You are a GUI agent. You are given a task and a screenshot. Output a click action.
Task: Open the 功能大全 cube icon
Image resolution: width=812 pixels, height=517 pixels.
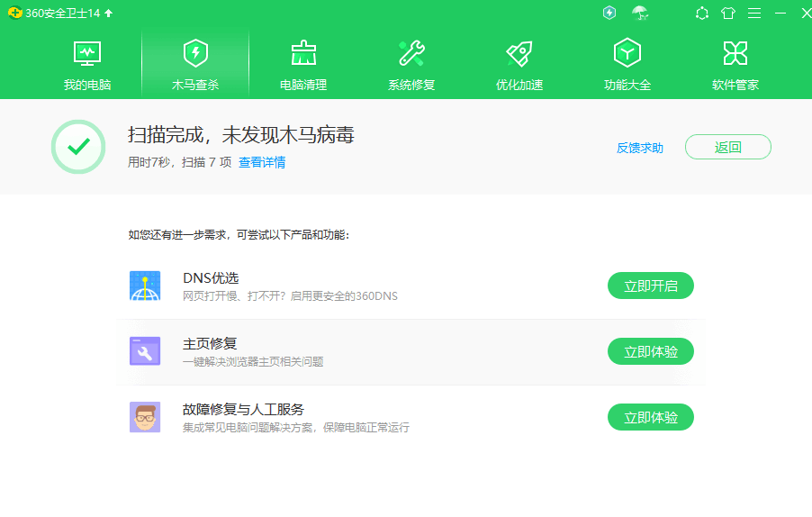[627, 54]
